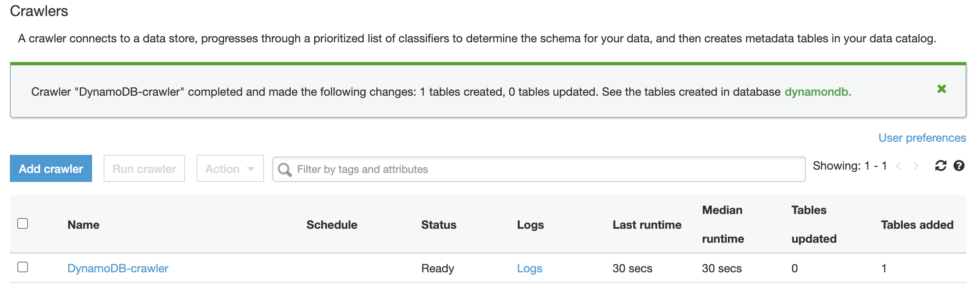980x299 pixels.
Task: Open the help question mark icon
Action: click(959, 166)
